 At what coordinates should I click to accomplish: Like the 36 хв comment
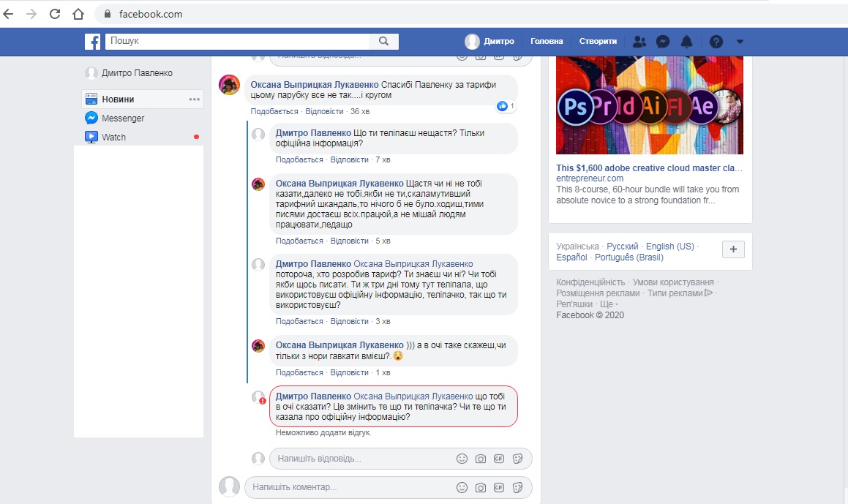click(x=274, y=111)
